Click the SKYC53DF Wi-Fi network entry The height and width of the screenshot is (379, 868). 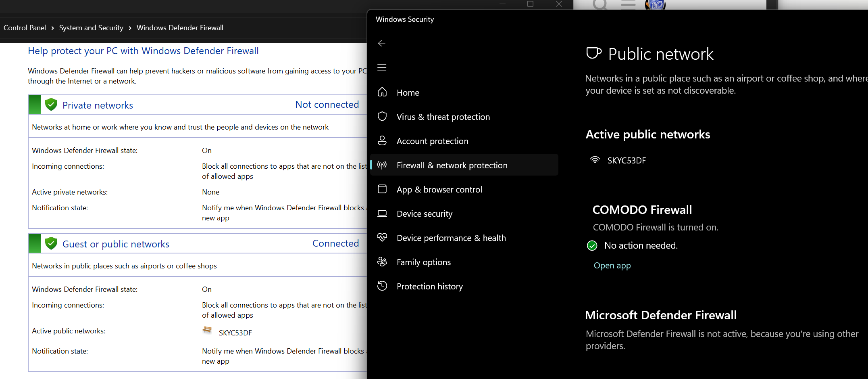click(626, 160)
